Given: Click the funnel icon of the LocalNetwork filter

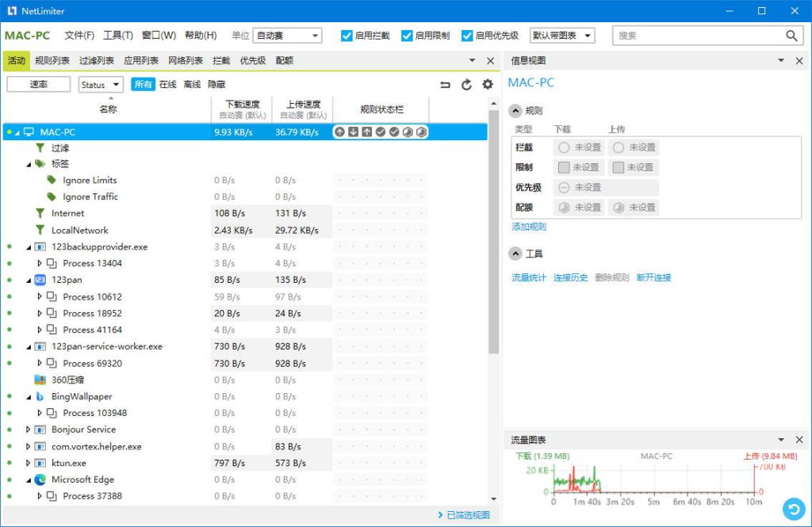Looking at the screenshot, I should pos(40,230).
